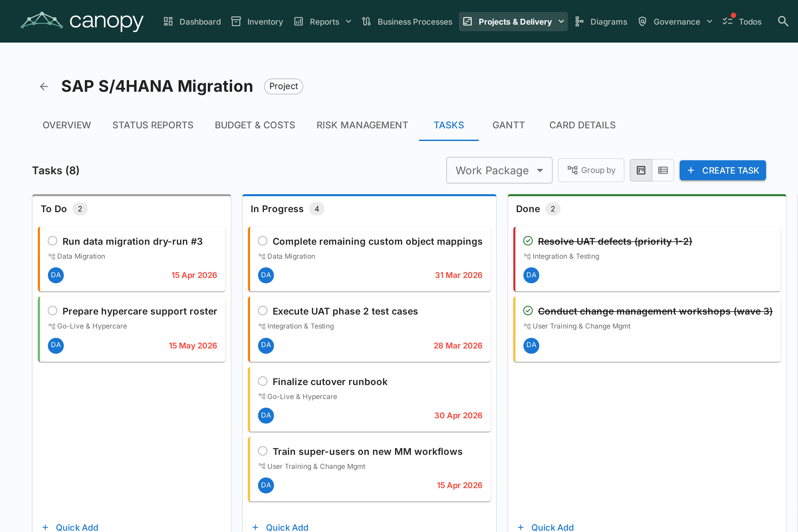798x532 pixels.
Task: Click DA avatar on MM workflows card
Action: (x=266, y=485)
